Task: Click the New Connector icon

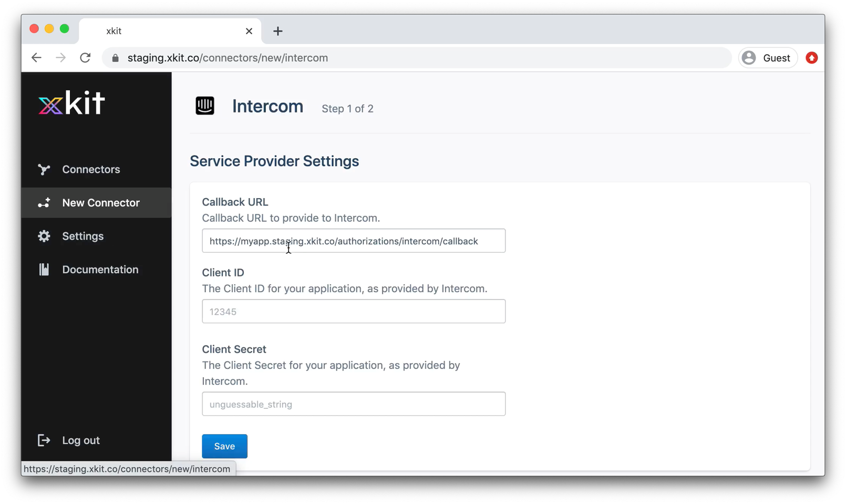Action: coord(44,203)
